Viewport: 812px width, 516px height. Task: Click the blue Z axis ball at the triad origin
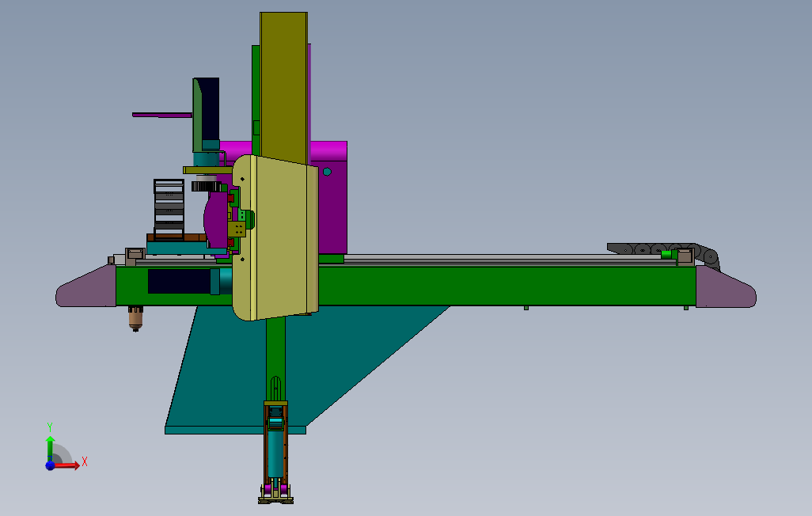[x=50, y=466]
